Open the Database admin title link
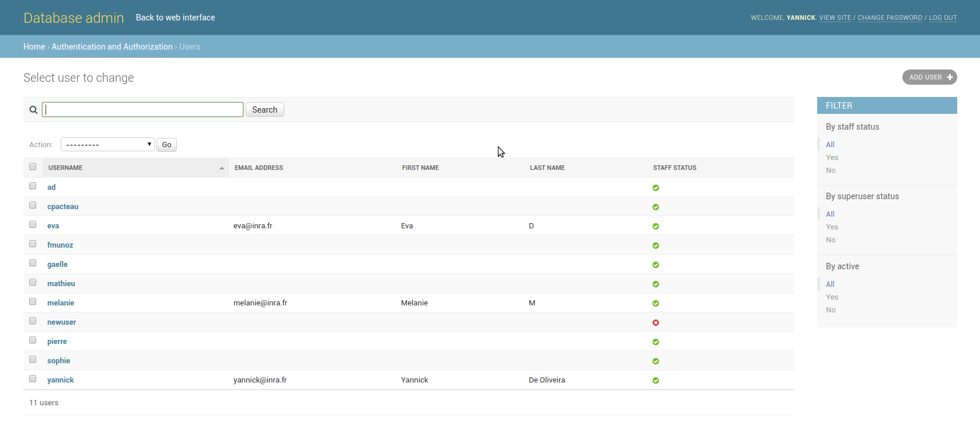980x431 pixels. coord(74,18)
